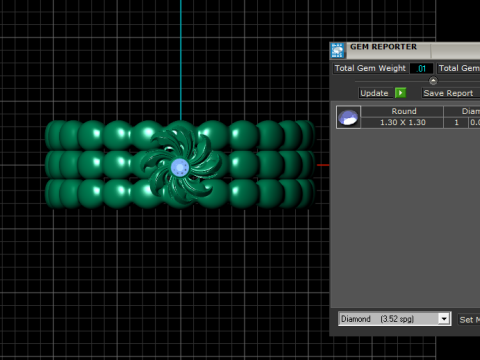Click the green Update arrow icon
Image resolution: width=480 pixels, height=360 pixels.
click(x=400, y=93)
